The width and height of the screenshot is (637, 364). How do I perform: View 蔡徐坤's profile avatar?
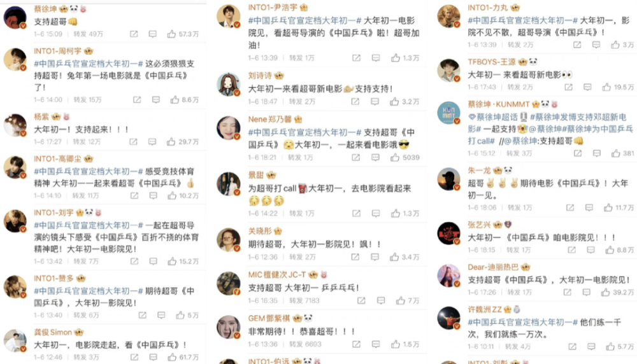pos(15,17)
